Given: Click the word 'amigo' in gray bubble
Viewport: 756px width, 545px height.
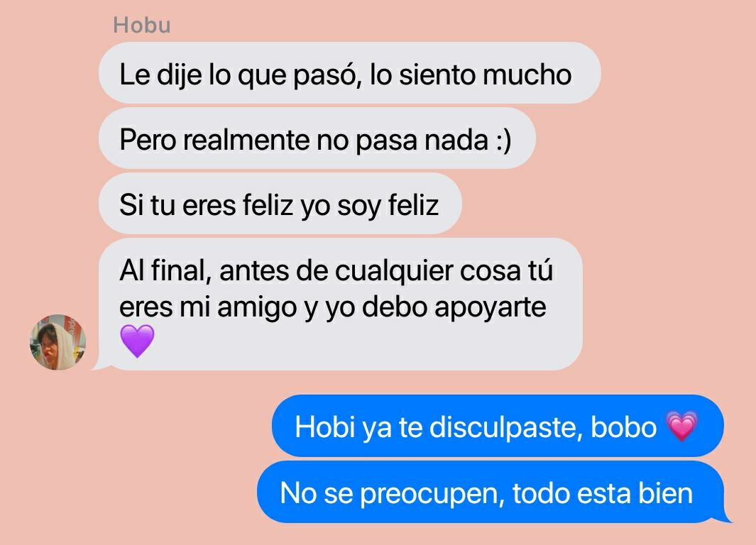Looking at the screenshot, I should point(256,307).
